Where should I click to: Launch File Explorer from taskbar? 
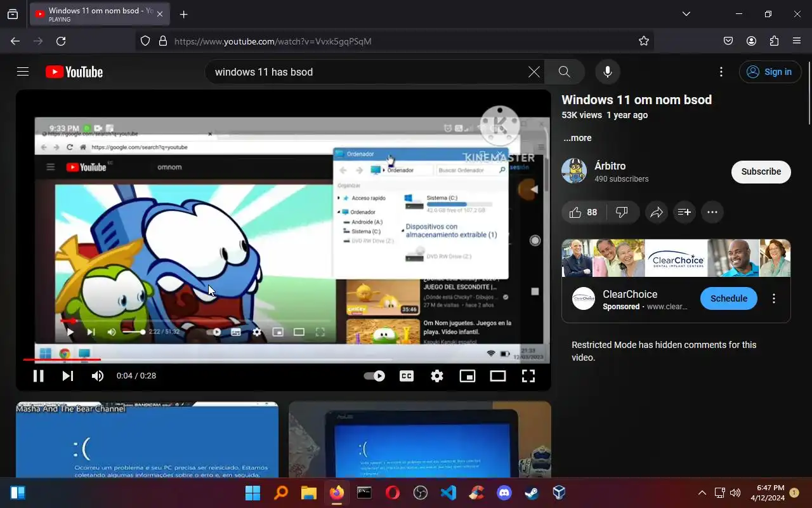[x=308, y=493]
